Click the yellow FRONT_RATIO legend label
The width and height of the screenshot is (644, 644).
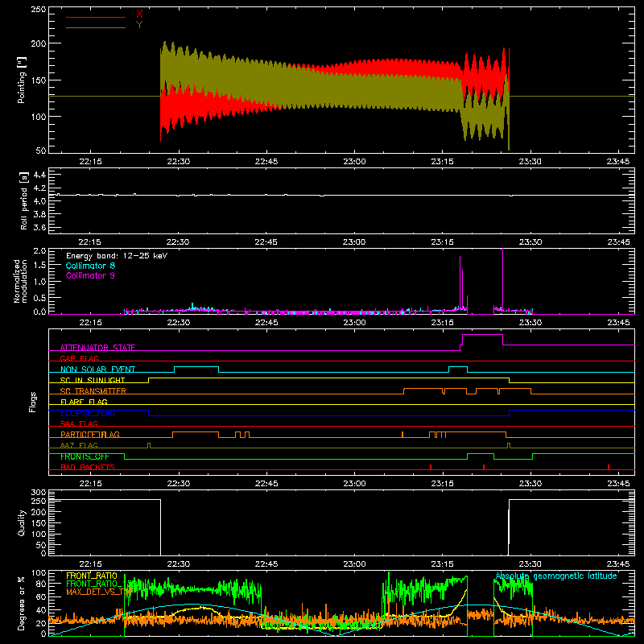(92, 576)
